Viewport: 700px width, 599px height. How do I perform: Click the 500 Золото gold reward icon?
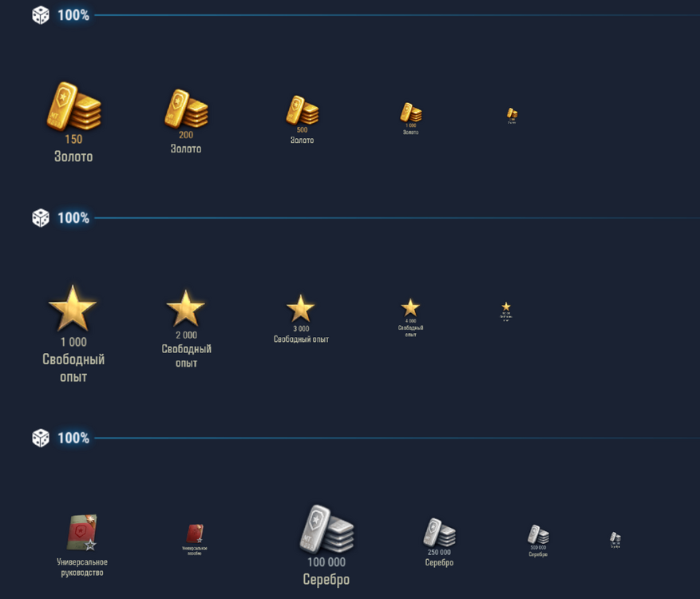[301, 112]
